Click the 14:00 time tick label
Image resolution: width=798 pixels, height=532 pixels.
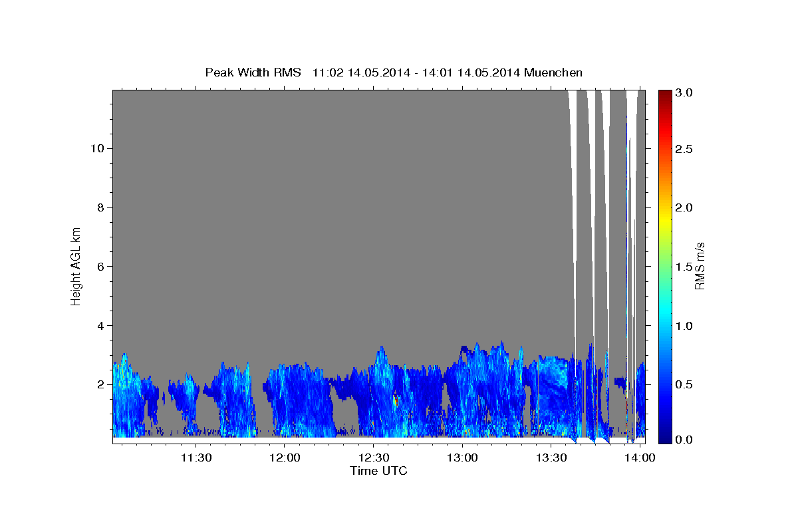tap(640, 458)
